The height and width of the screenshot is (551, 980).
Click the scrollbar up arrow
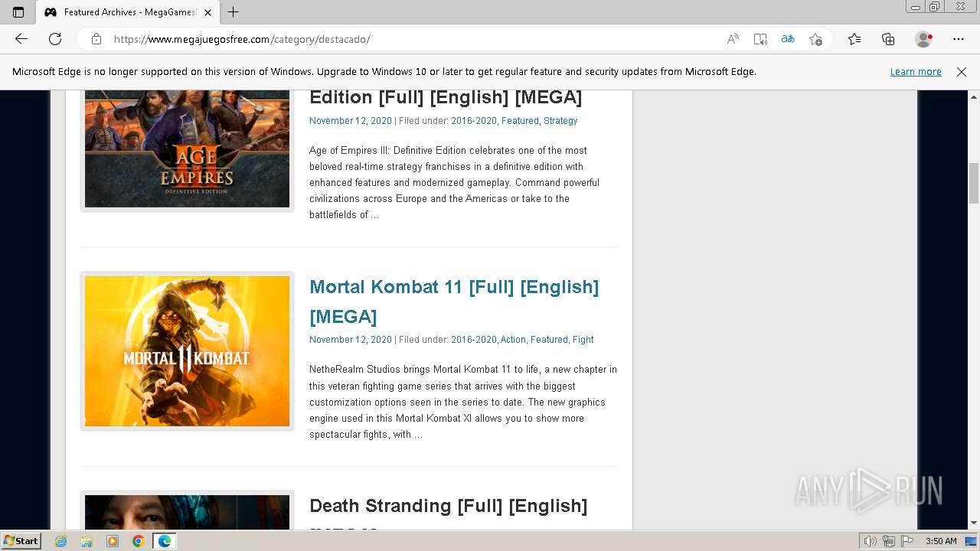974,97
